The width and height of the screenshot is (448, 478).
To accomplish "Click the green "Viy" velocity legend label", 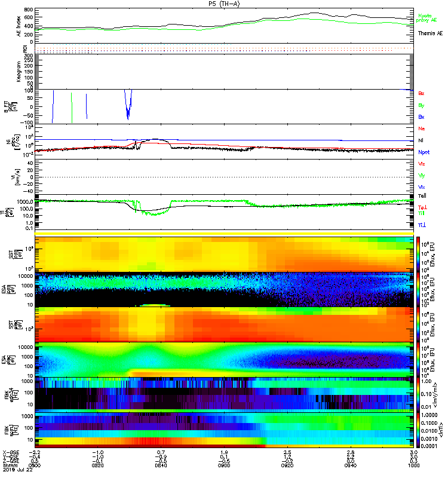I will point(421,176).
